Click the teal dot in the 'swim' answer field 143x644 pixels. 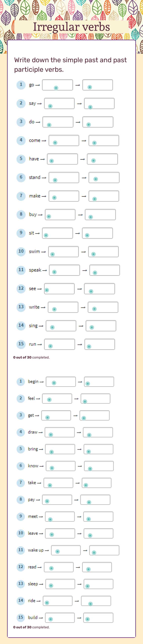coord(52,254)
